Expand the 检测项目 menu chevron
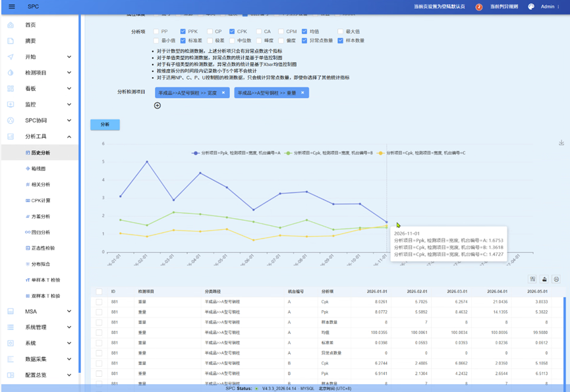Screen dimensions: 570x392 (69, 72)
